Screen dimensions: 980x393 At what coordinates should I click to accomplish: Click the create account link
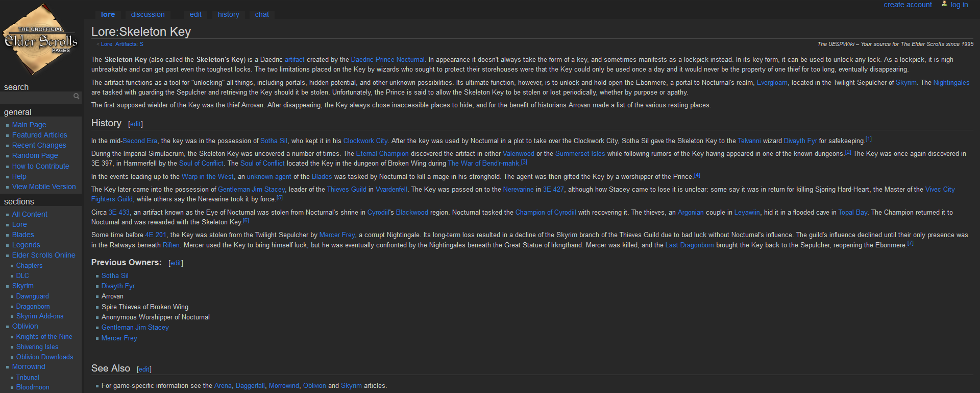(x=908, y=5)
